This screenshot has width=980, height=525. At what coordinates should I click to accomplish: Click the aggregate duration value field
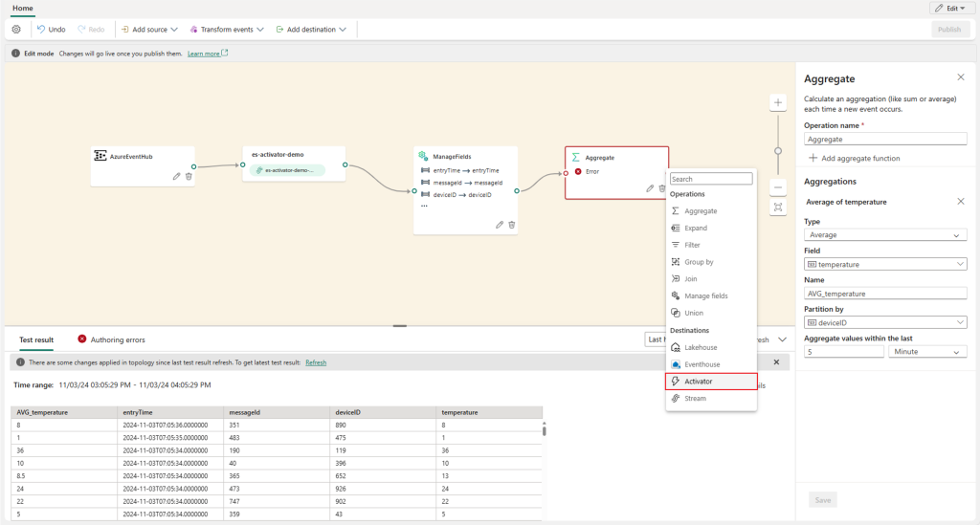coord(844,352)
